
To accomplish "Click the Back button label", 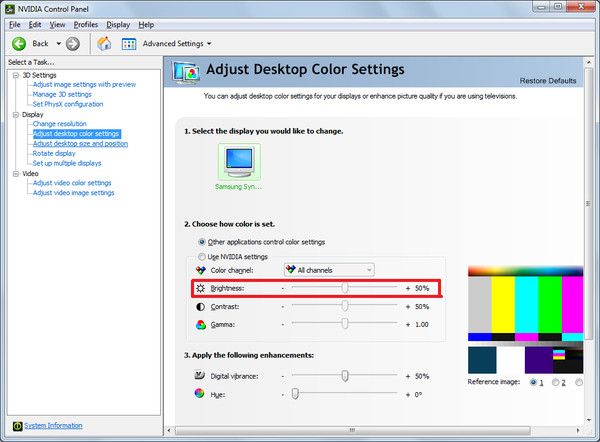I will tap(40, 44).
